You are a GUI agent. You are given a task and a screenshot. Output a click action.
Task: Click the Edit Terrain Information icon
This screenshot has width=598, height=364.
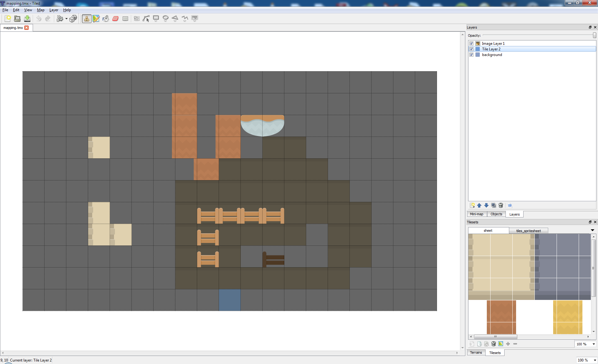[501, 344]
